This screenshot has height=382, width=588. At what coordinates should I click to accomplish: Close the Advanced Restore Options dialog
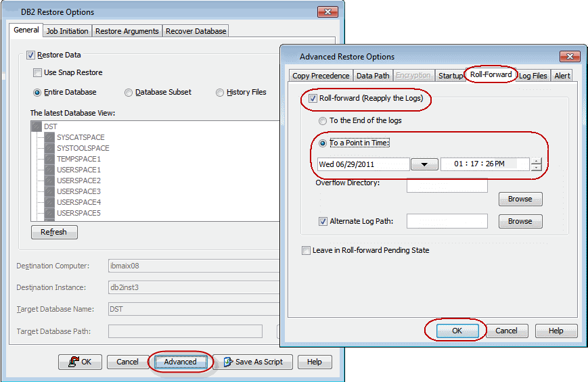[x=568, y=57]
